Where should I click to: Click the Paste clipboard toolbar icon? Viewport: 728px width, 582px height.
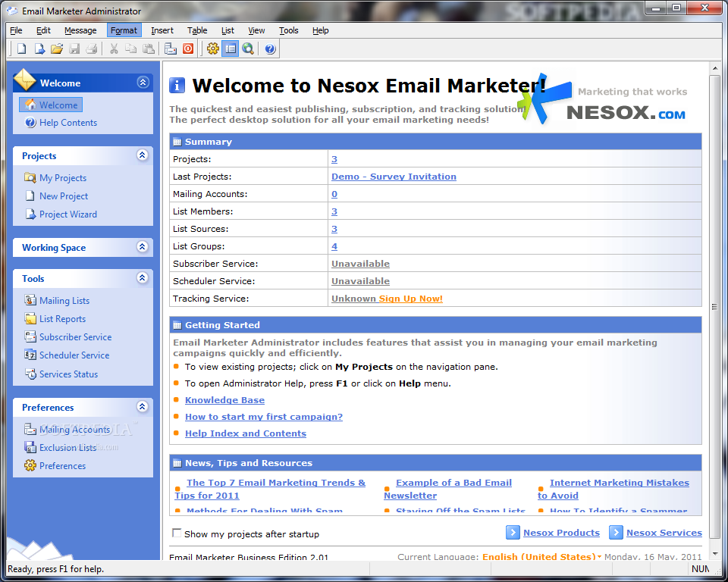point(148,48)
